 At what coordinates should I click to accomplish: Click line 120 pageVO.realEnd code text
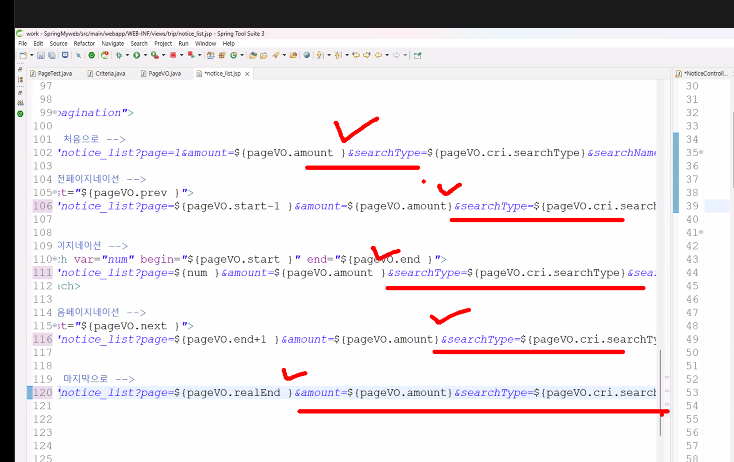pyautogui.click(x=233, y=393)
